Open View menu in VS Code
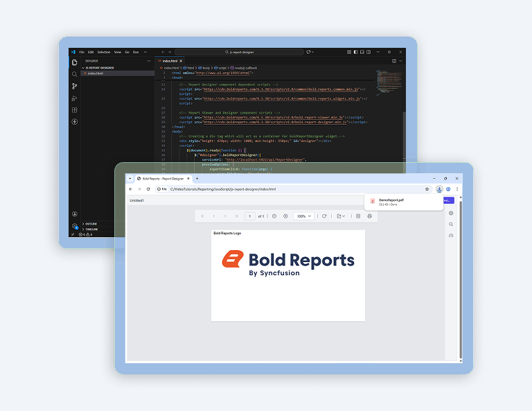 [117, 52]
